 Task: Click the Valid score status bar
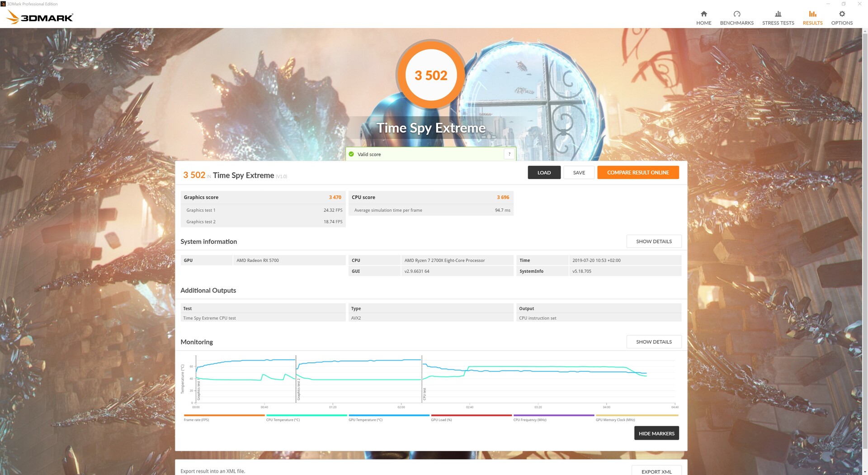pos(431,154)
